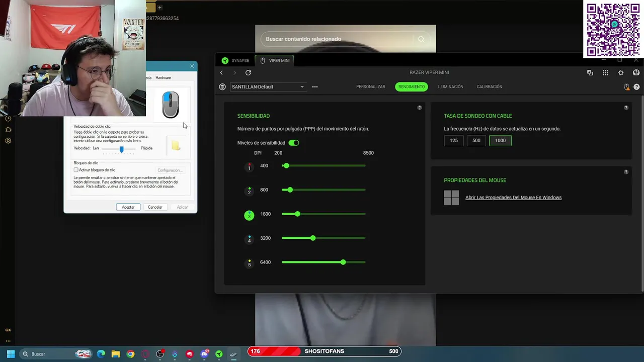Click the test folder in double-click area
The height and width of the screenshot is (362, 644).
(x=176, y=146)
